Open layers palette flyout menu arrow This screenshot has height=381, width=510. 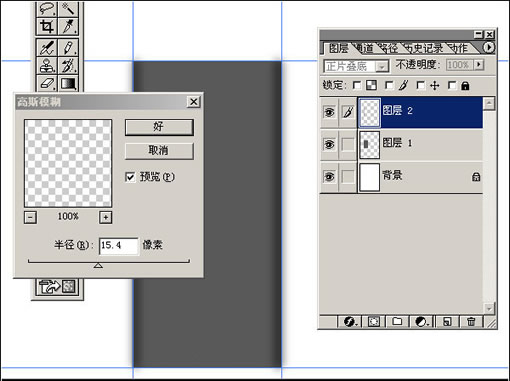[489, 47]
